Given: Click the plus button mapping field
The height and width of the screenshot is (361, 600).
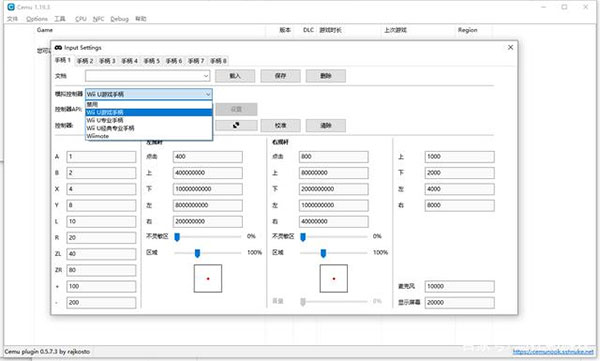Looking at the screenshot, I should pyautogui.click(x=101, y=286).
